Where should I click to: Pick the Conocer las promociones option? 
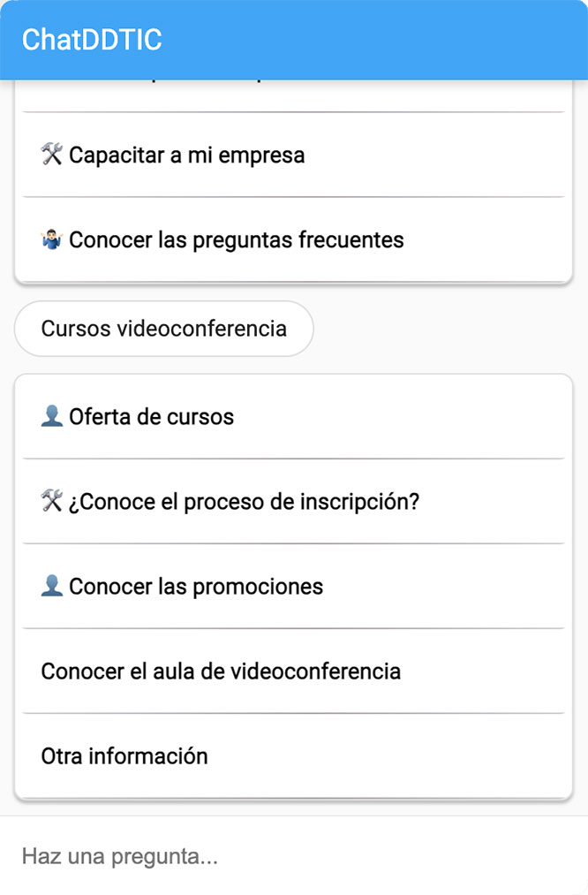coord(196,587)
